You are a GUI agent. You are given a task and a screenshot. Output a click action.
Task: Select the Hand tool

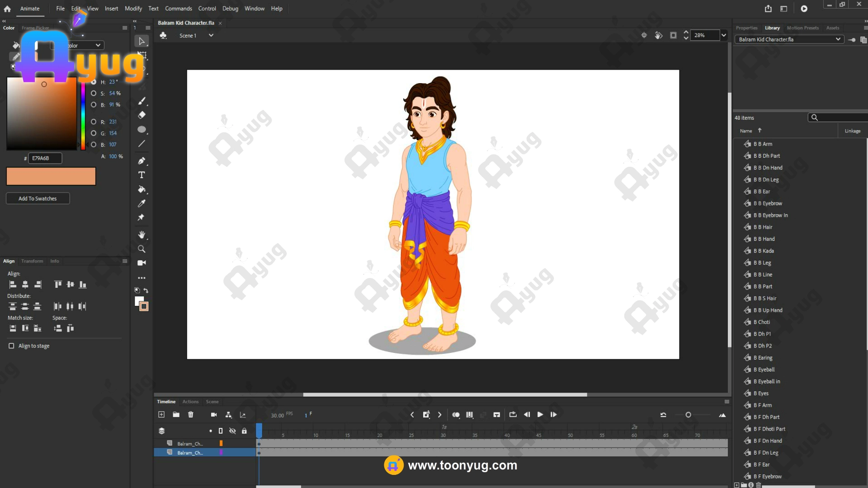click(142, 235)
